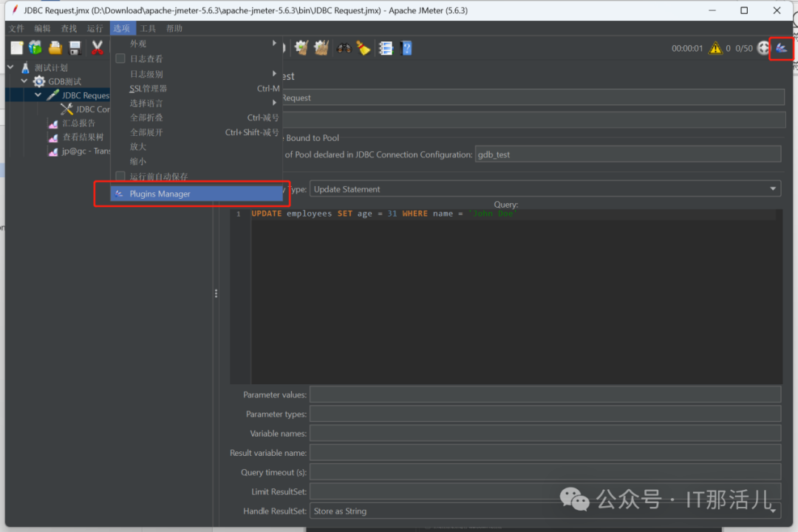Click the yellow warning triangle log icon

click(715, 48)
